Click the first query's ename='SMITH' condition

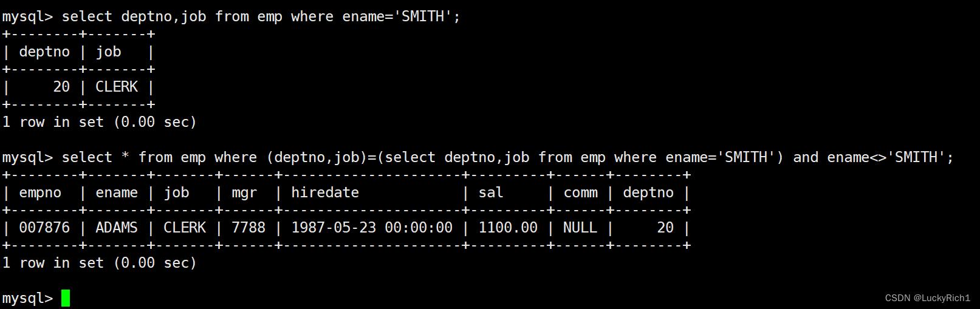coord(397,17)
